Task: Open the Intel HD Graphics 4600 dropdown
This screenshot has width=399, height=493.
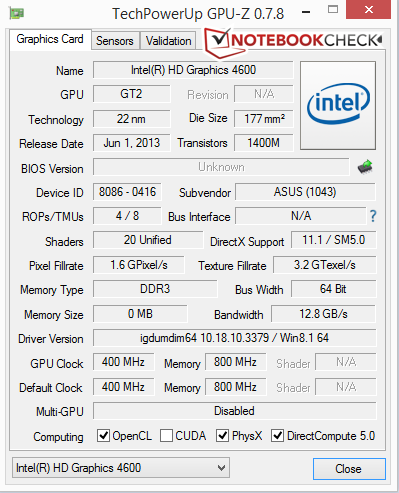Action: click(x=121, y=468)
